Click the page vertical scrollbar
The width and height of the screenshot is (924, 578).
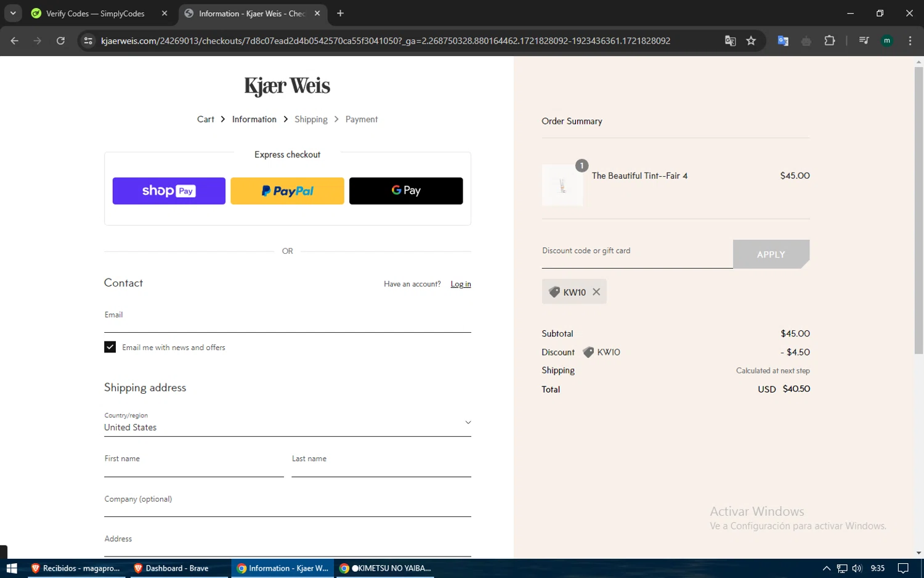click(918, 210)
